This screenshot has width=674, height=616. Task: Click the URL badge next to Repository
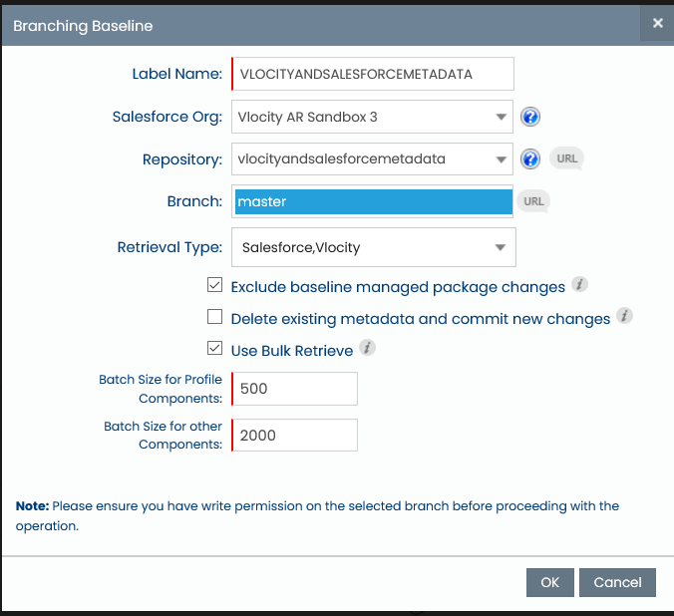[566, 158]
